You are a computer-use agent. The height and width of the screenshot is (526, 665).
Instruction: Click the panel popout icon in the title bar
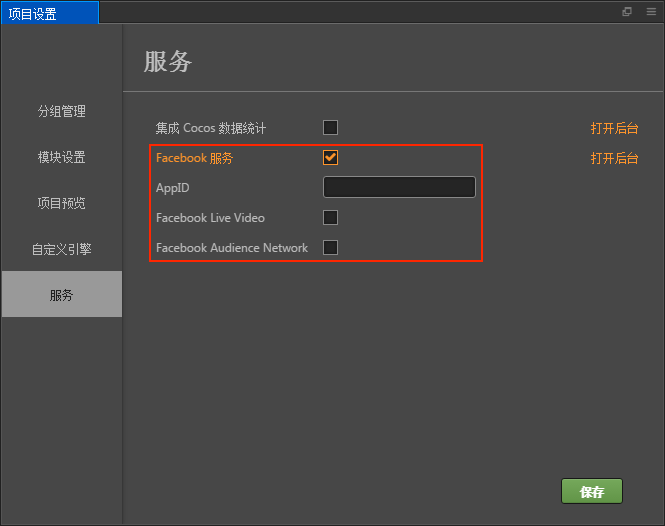(627, 11)
